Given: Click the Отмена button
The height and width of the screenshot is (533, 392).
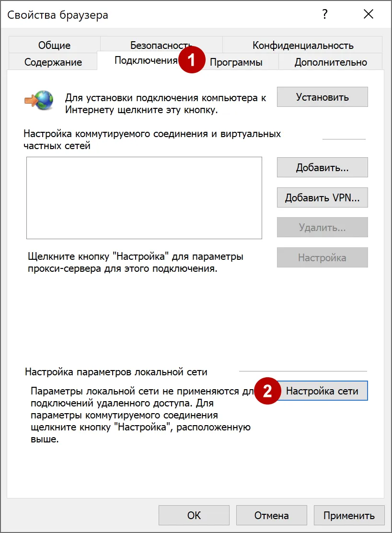Looking at the screenshot, I should pyautogui.click(x=271, y=515).
